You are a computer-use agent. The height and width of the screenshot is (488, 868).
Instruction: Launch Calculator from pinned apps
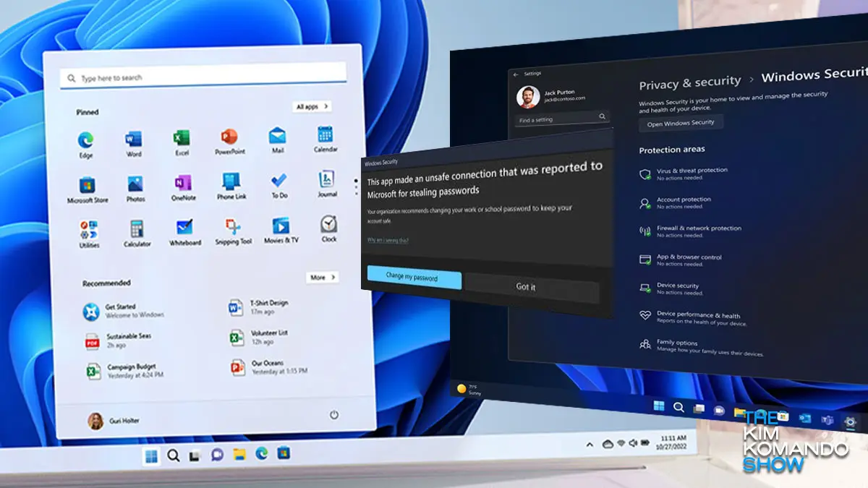click(137, 234)
